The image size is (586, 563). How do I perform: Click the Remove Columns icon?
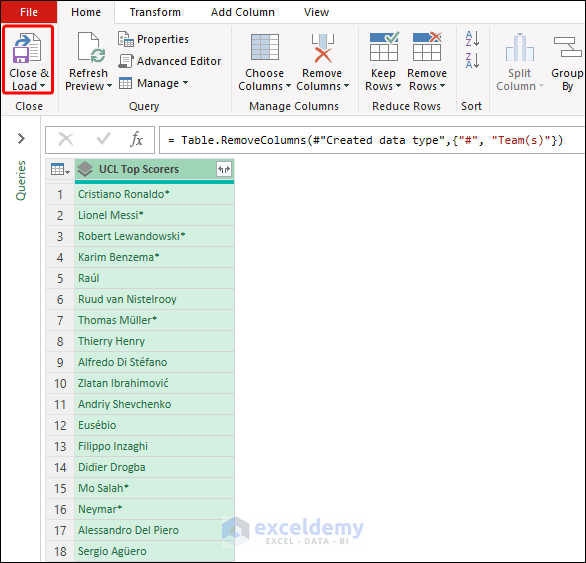pyautogui.click(x=323, y=48)
